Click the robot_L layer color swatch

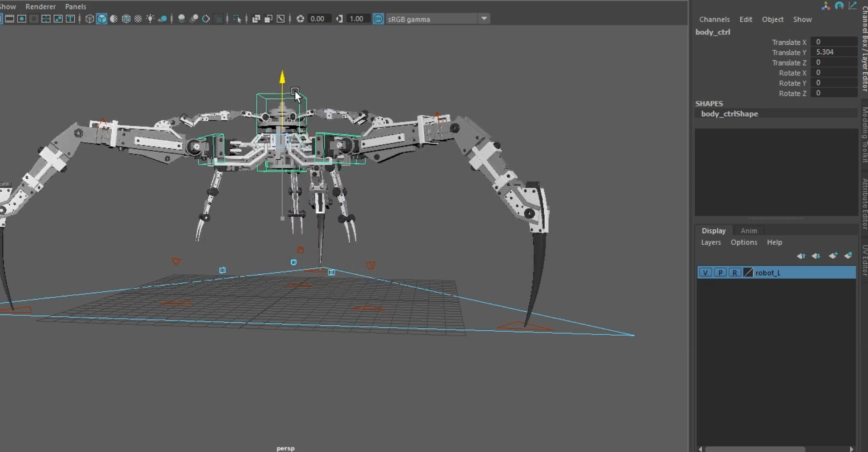point(747,272)
